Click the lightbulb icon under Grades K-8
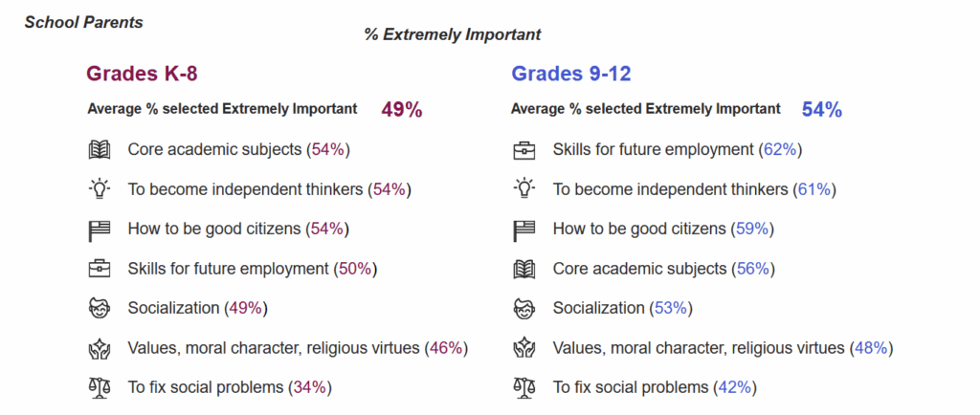 pos(99,189)
